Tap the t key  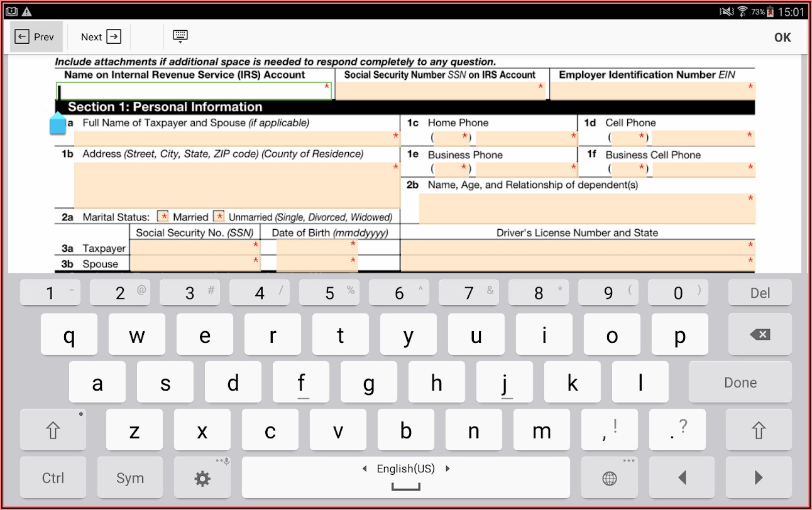(x=341, y=335)
